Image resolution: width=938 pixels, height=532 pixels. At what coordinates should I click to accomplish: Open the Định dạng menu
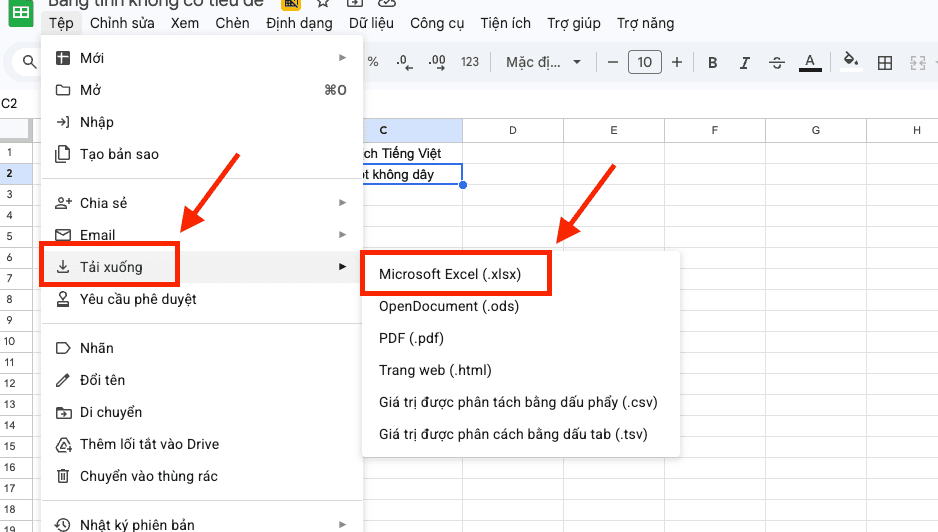(299, 23)
